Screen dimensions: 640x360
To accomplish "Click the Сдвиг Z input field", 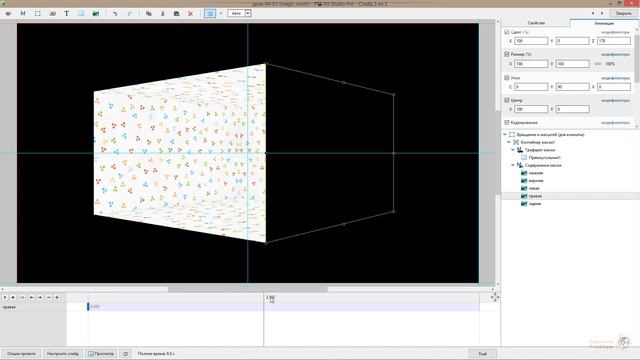I will pos(614,41).
